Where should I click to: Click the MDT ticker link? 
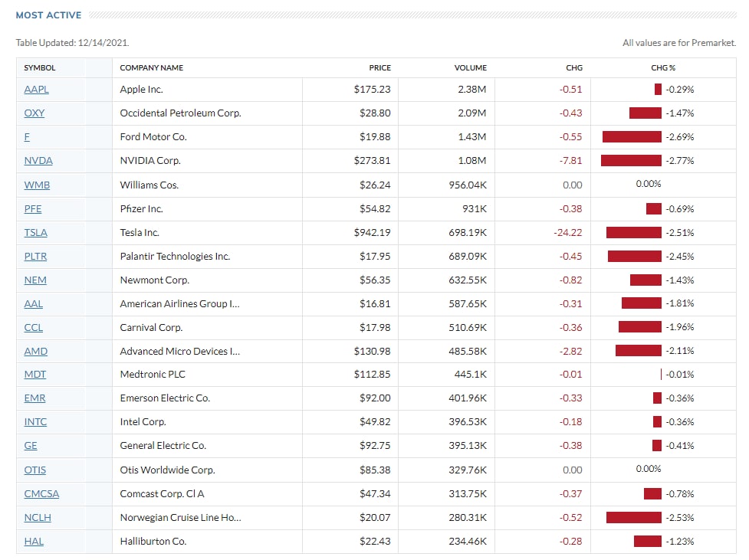(x=34, y=375)
